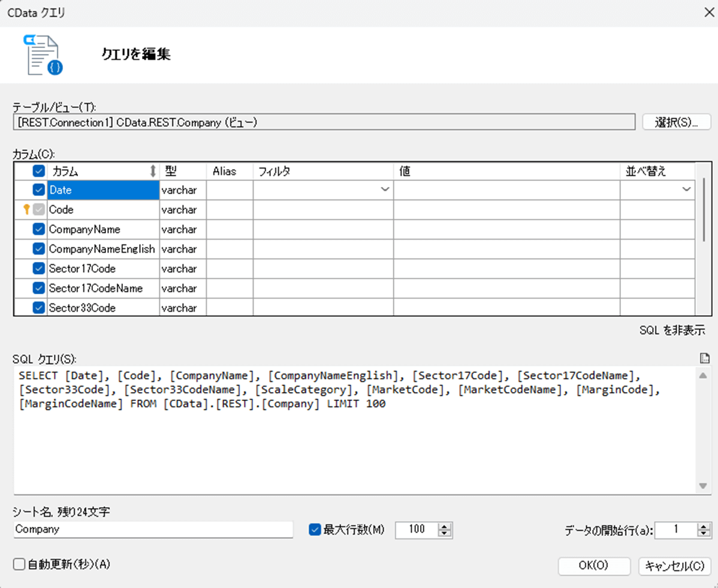Click the scroll-up arrow of the SQL panel
The width and height of the screenshot is (718, 588).
pyautogui.click(x=702, y=375)
